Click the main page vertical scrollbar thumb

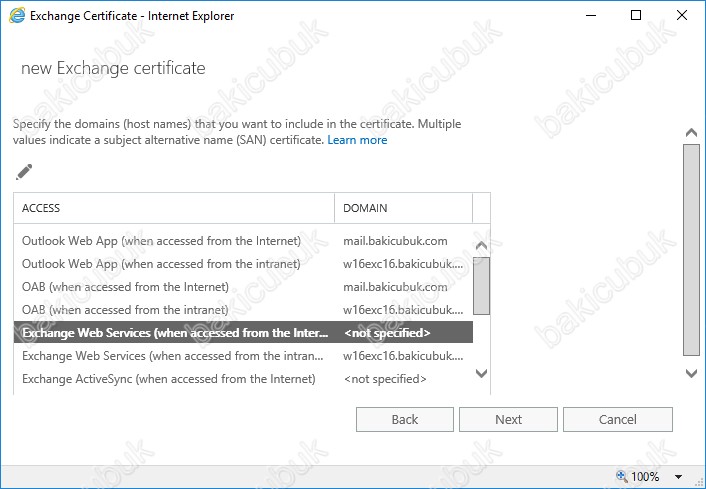point(691,250)
